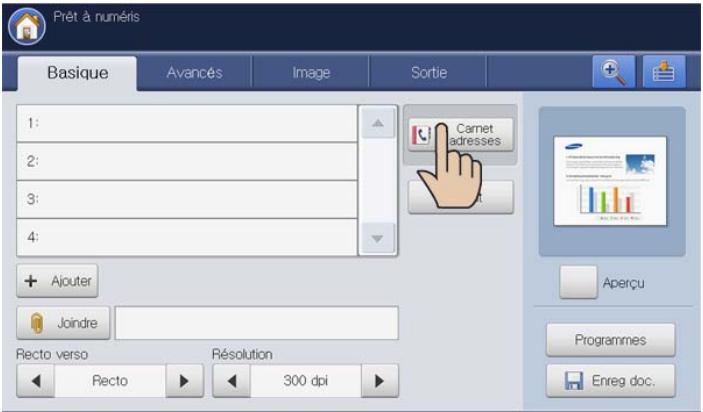Select recipient field 4
This screenshot has height=412, width=703.
tap(187, 237)
